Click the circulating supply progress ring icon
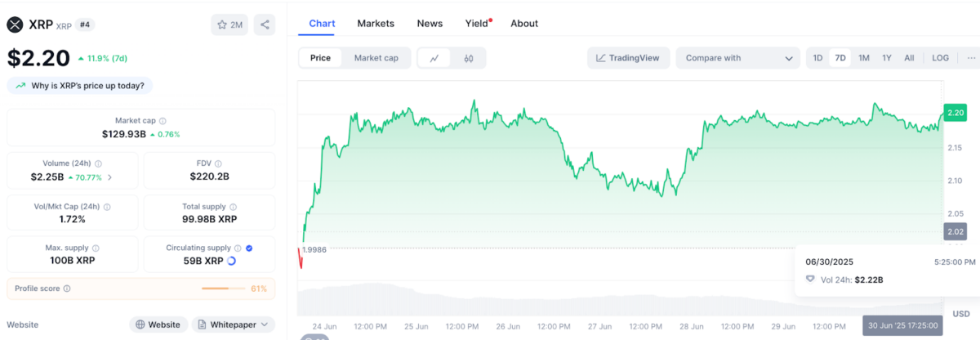 click(x=232, y=261)
